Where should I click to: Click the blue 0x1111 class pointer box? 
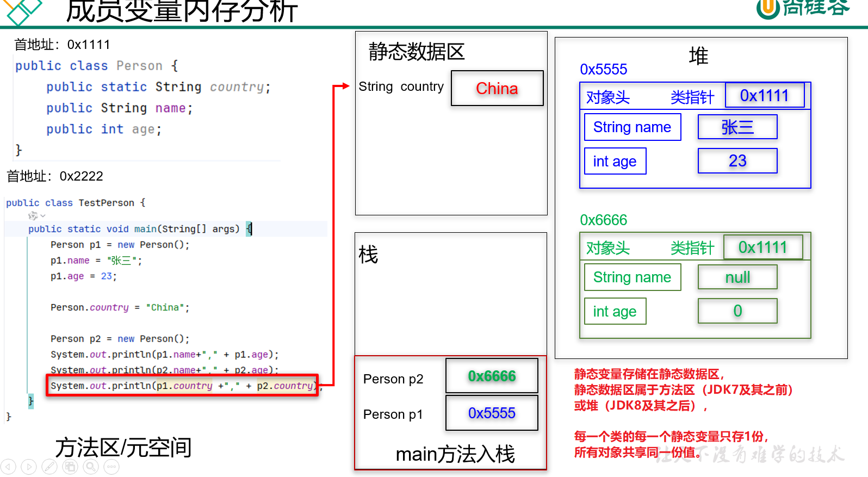(765, 96)
